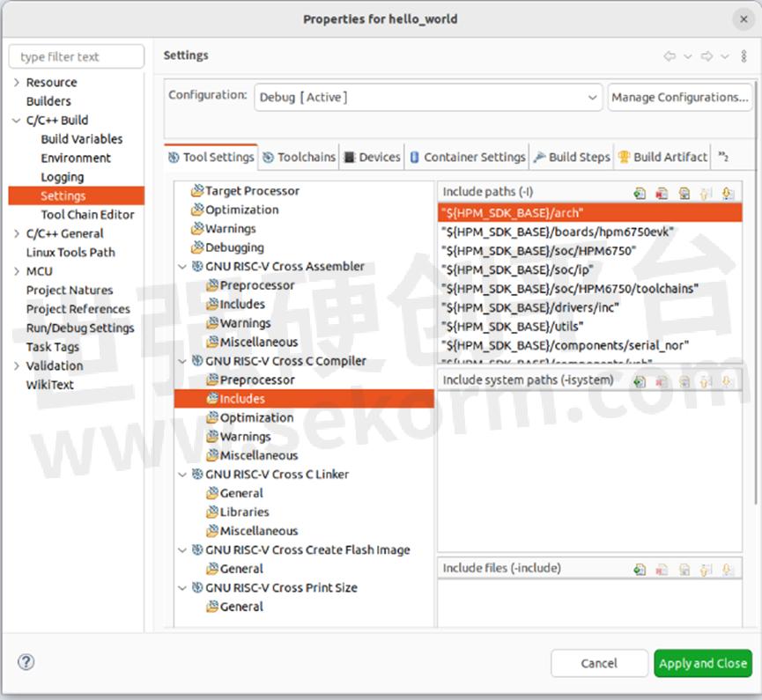Image resolution: width=762 pixels, height=700 pixels.
Task: Open the Build Steps tab
Action: [x=572, y=157]
